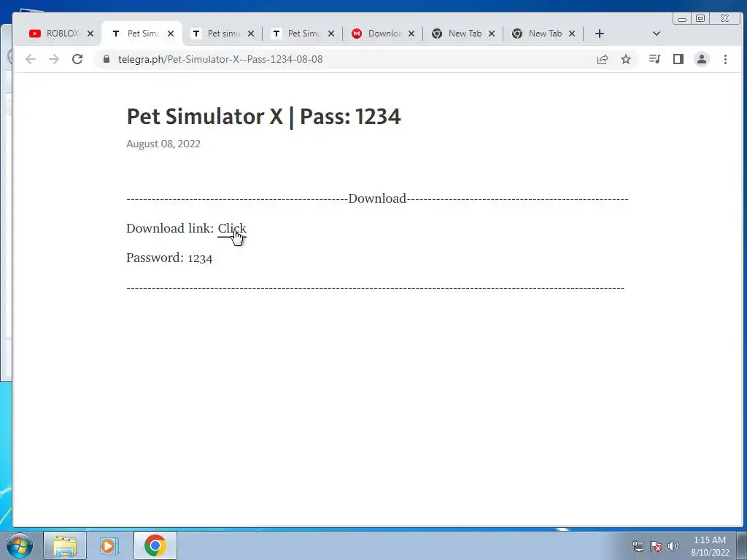Click the Password: 1234 text
Image resolution: width=747 pixels, height=560 pixels.
coord(169,257)
